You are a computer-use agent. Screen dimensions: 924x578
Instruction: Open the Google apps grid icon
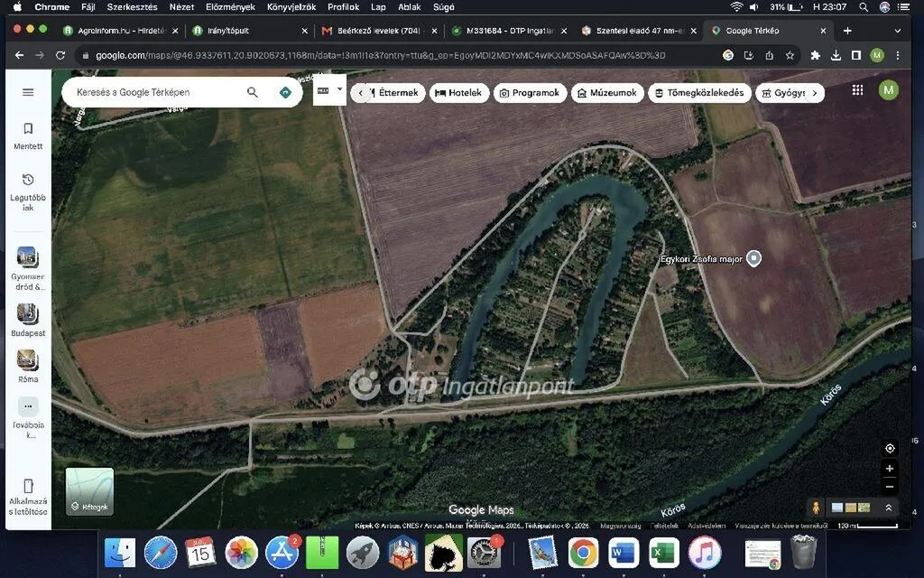coord(857,90)
